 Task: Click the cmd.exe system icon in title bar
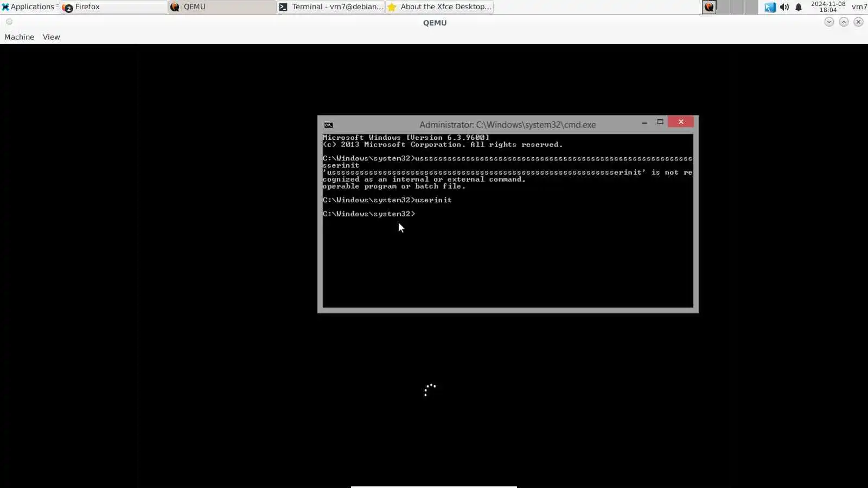[x=329, y=125]
